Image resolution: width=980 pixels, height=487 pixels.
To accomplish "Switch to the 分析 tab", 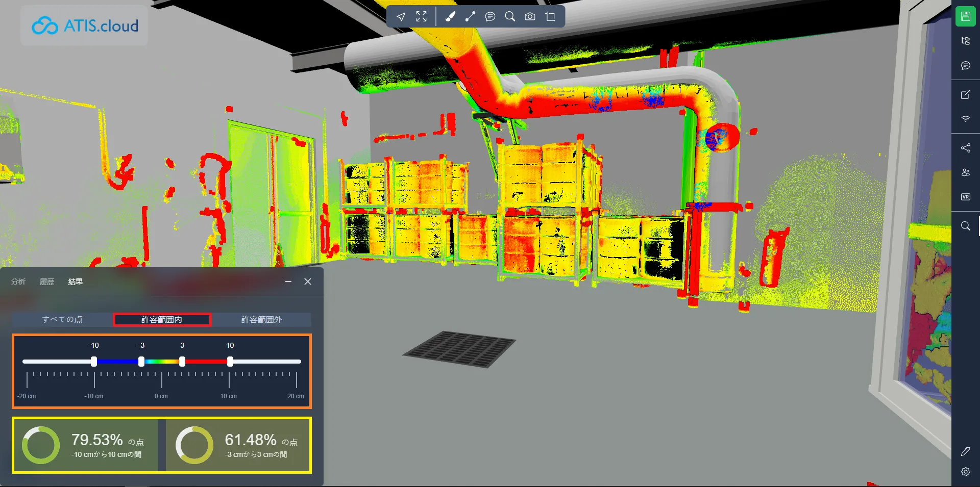I will (18, 281).
